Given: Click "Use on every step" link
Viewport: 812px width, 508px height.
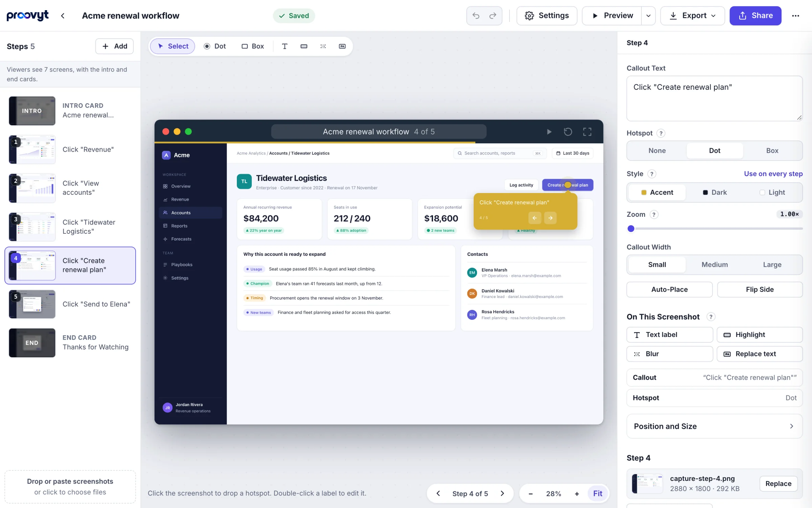Looking at the screenshot, I should point(773,174).
